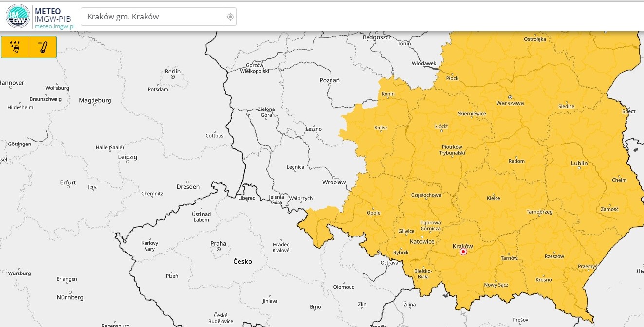Screen dimensions: 644x327
Task: Click the Praha city marker on map
Action: pos(219,249)
